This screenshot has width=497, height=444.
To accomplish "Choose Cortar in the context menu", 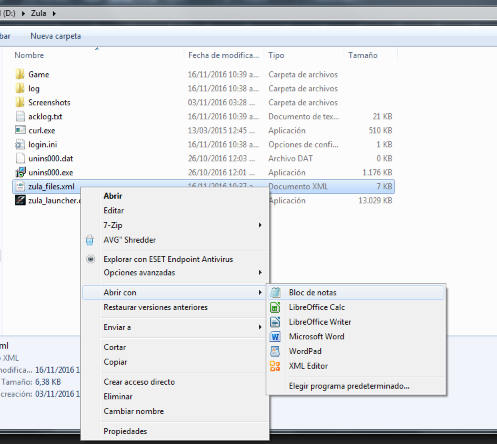I will (x=175, y=347).
